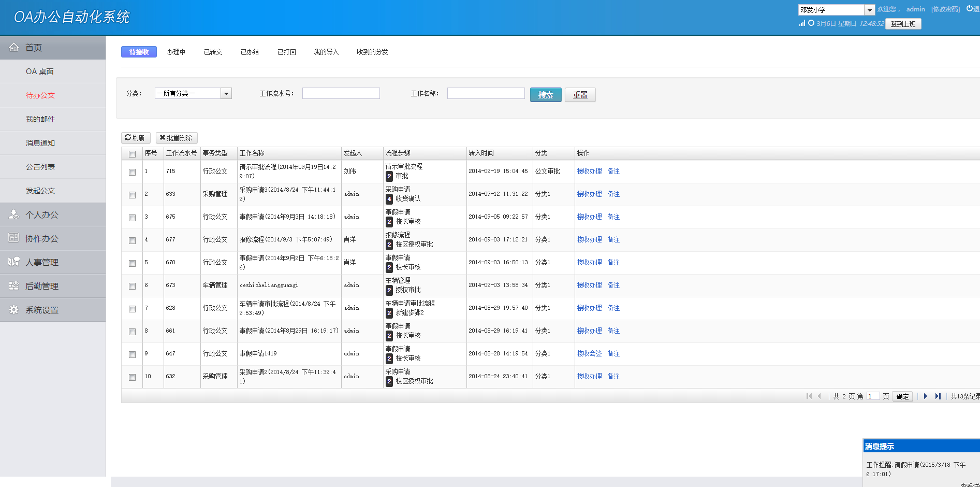Image resolution: width=980 pixels, height=487 pixels.
Task: Click the 人事管理 section icon
Action: pyautogui.click(x=14, y=262)
